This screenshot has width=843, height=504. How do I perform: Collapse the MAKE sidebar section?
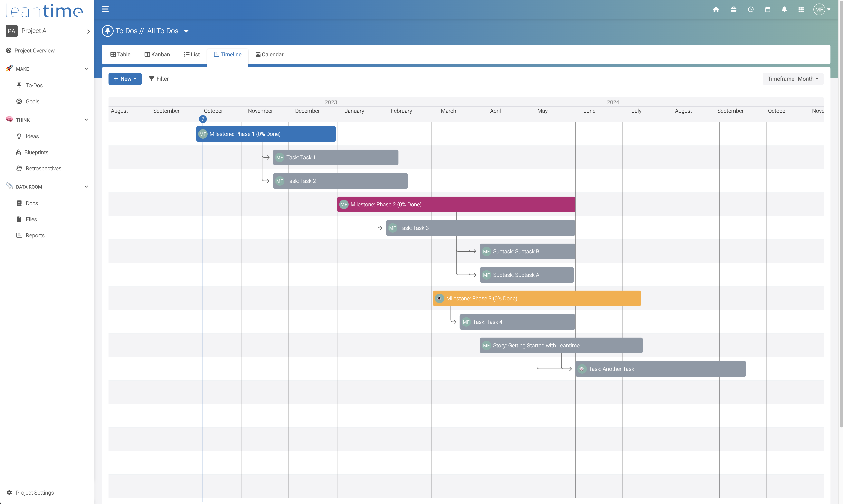pos(86,69)
